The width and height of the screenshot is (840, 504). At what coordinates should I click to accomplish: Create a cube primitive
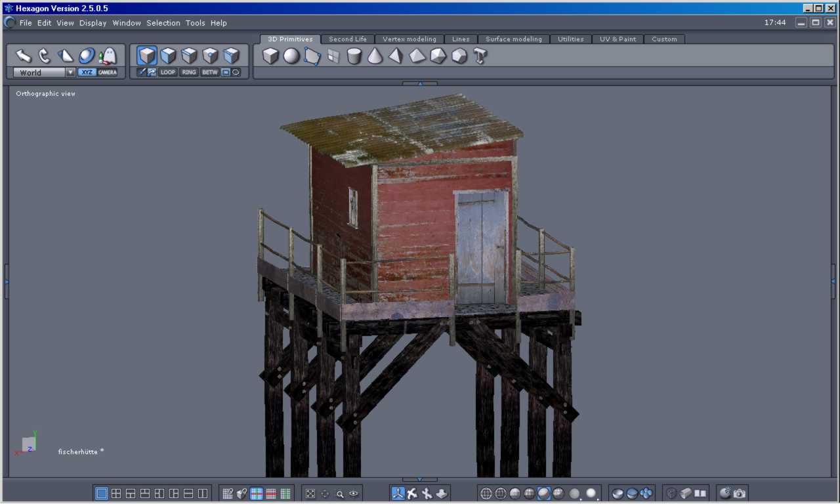pyautogui.click(x=270, y=56)
